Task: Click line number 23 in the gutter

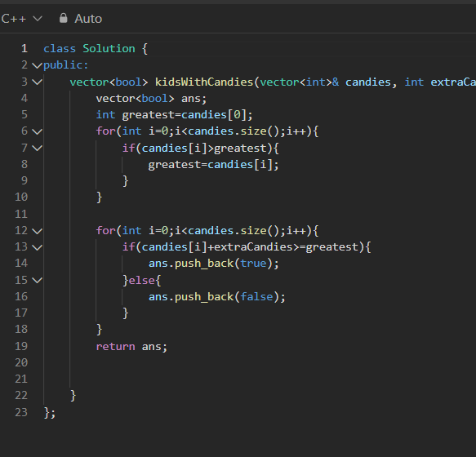Action: (x=21, y=412)
